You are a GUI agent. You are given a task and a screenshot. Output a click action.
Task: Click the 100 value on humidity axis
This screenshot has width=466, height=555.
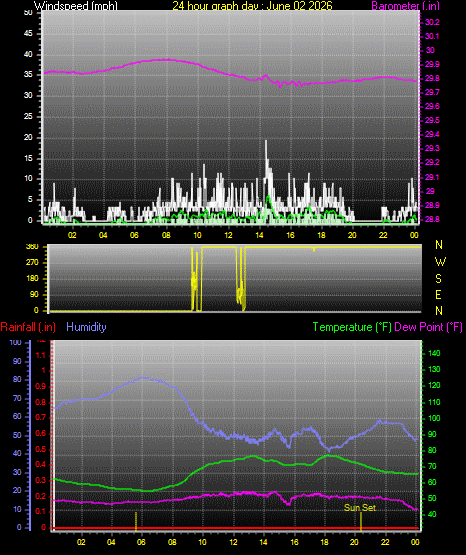[16, 342]
